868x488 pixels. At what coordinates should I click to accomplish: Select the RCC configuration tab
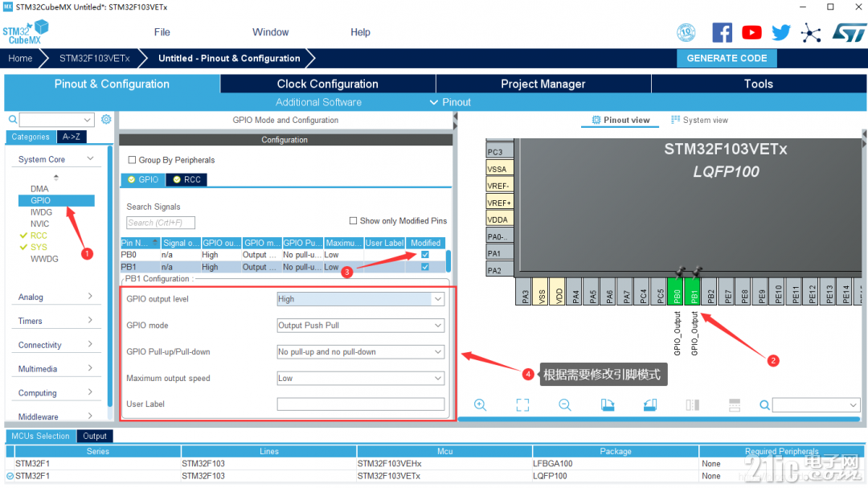[186, 179]
